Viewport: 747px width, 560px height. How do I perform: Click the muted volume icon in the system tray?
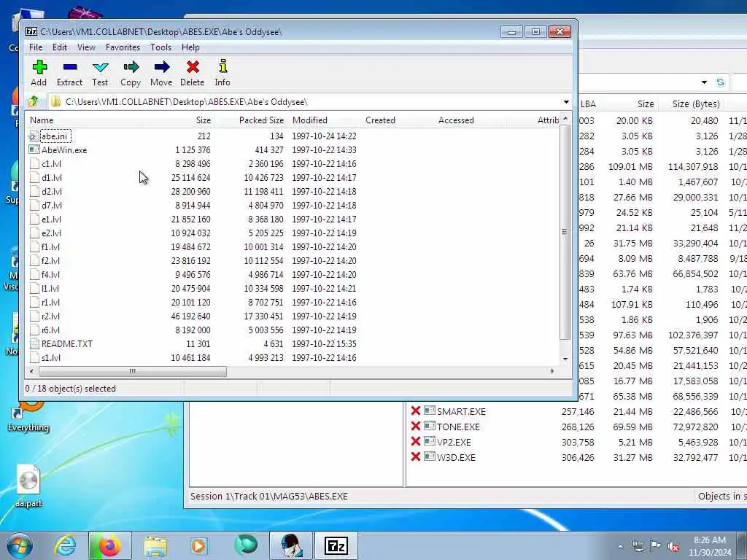(x=673, y=546)
